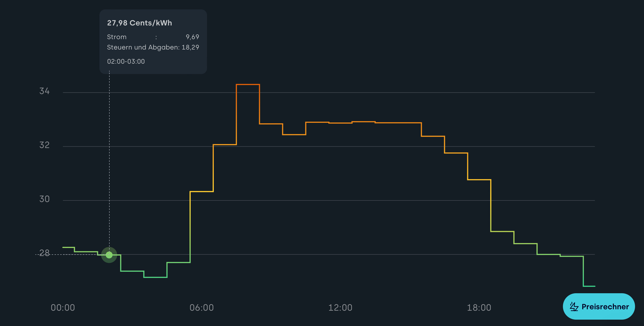Click the "9,69" Strom value

pyautogui.click(x=193, y=37)
